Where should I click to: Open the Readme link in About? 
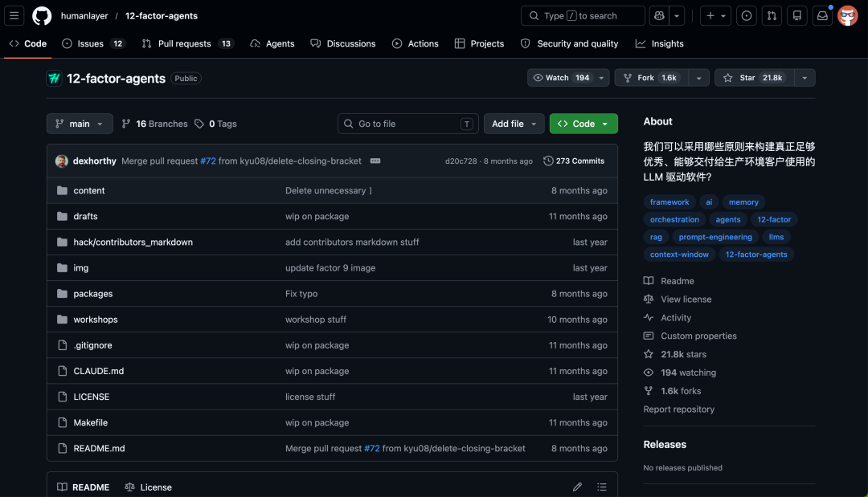click(x=669, y=281)
